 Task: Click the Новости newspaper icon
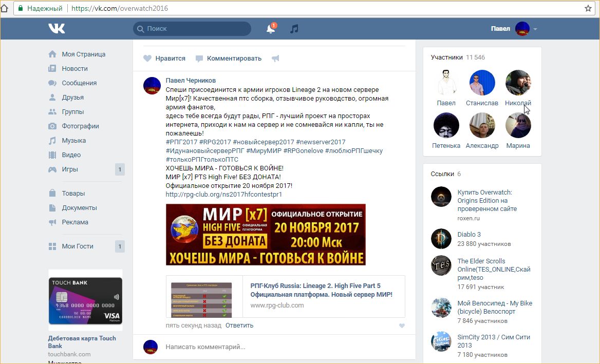coord(52,68)
